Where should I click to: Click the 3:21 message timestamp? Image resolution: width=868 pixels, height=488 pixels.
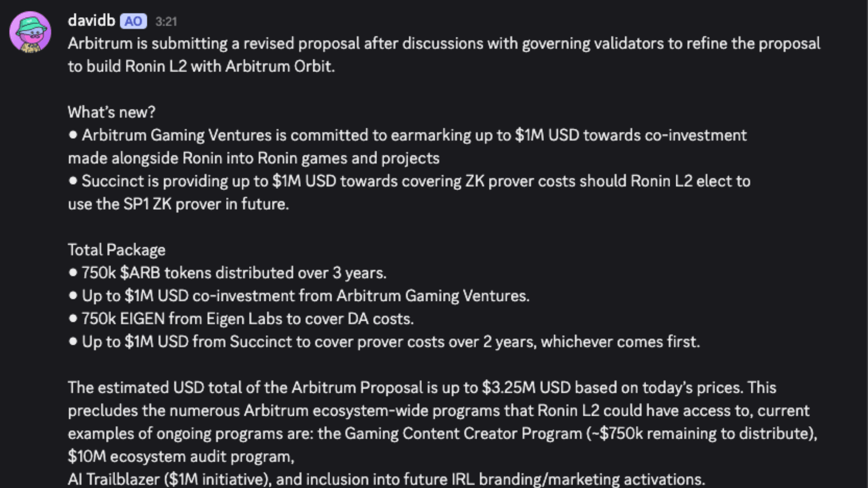tap(166, 22)
